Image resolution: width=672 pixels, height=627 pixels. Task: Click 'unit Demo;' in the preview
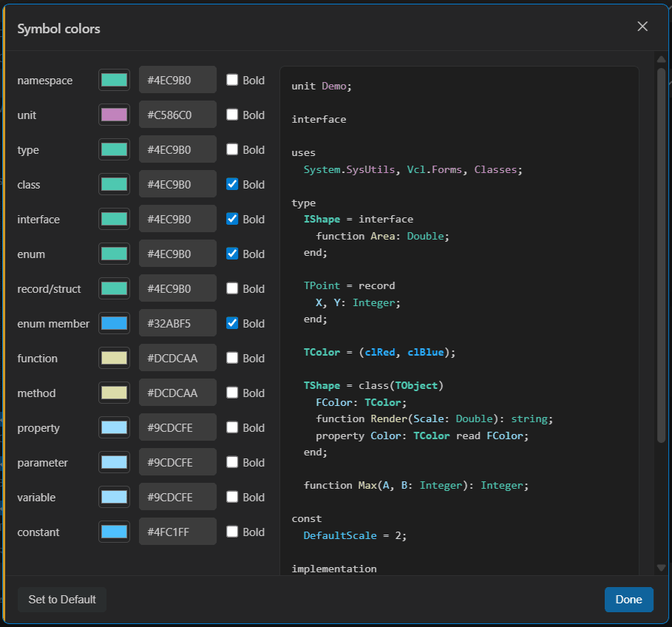pos(322,87)
